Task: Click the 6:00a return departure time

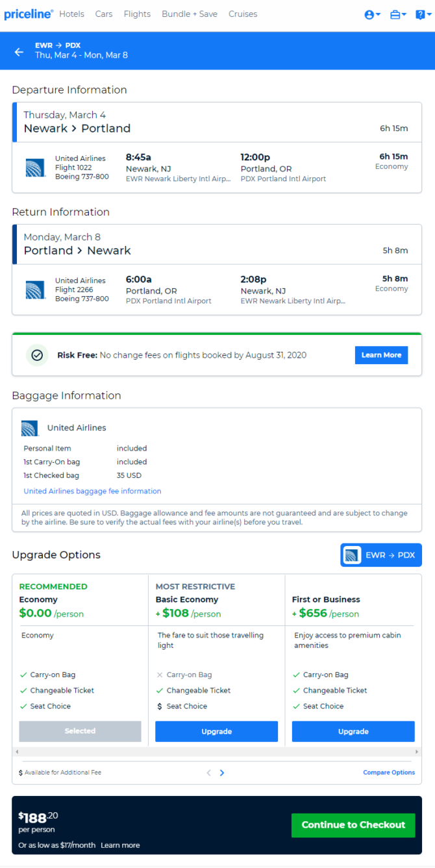Action: tap(138, 279)
